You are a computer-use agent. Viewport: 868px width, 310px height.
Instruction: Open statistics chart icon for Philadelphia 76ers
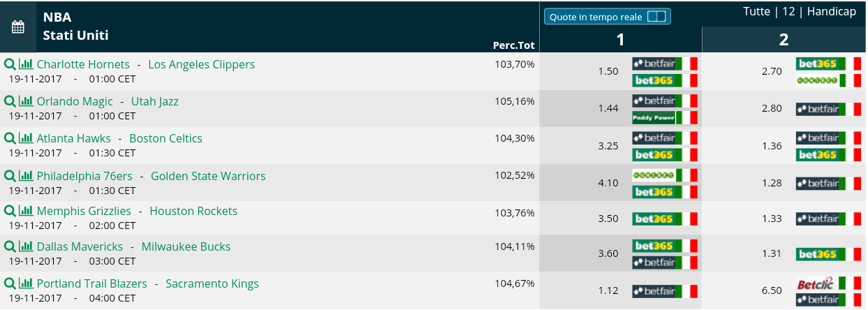pos(26,176)
